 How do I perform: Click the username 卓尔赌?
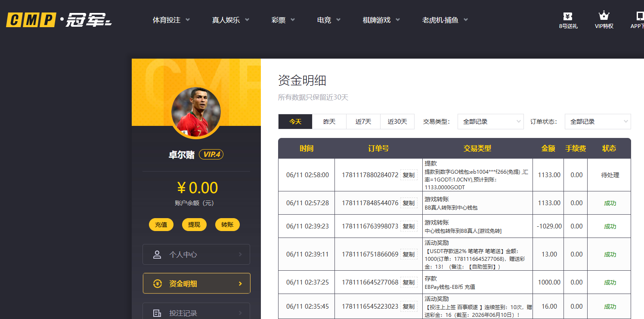[x=182, y=155]
